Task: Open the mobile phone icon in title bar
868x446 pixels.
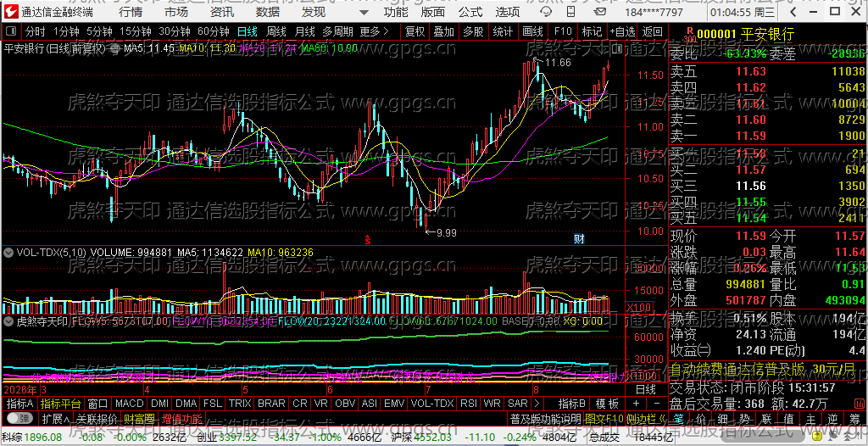Action: click(x=570, y=12)
